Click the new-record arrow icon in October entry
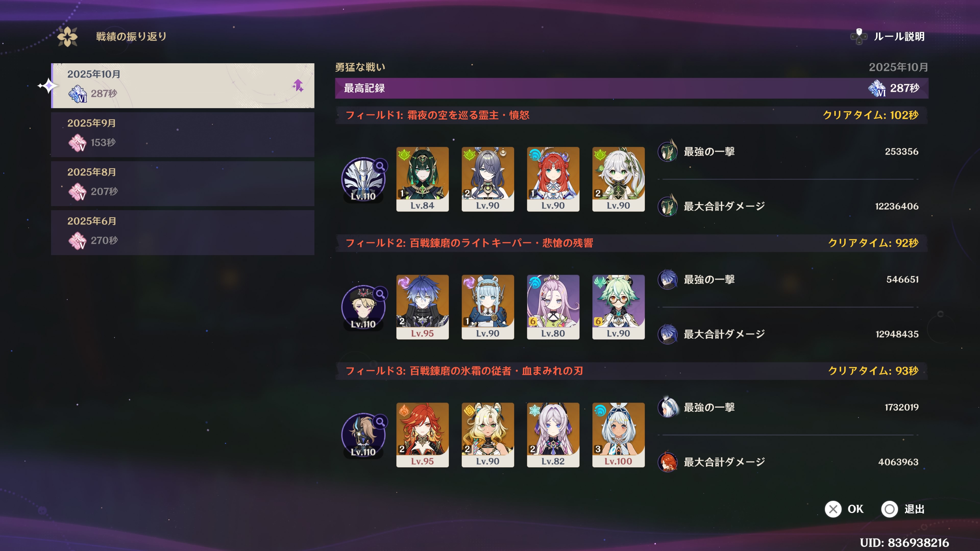 tap(298, 85)
